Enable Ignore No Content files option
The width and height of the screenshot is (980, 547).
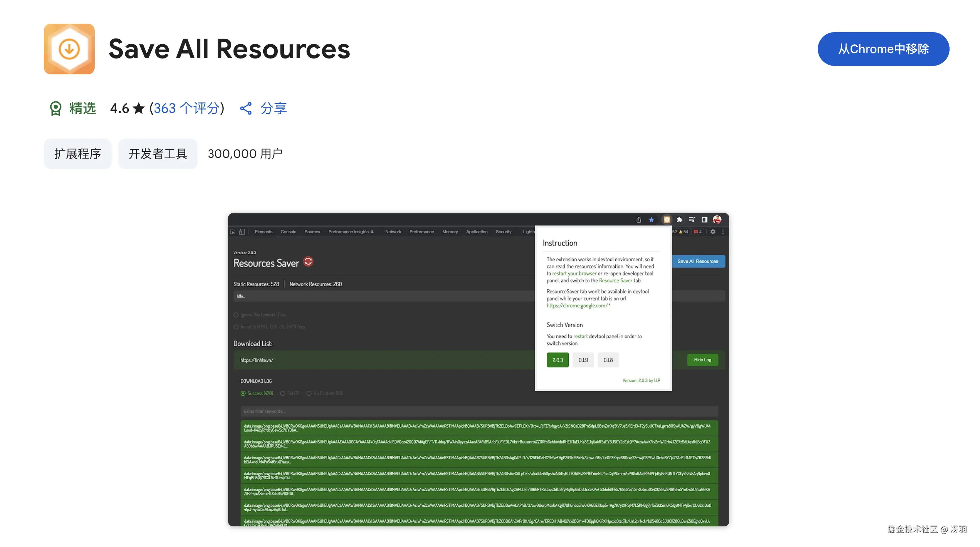[x=236, y=315]
